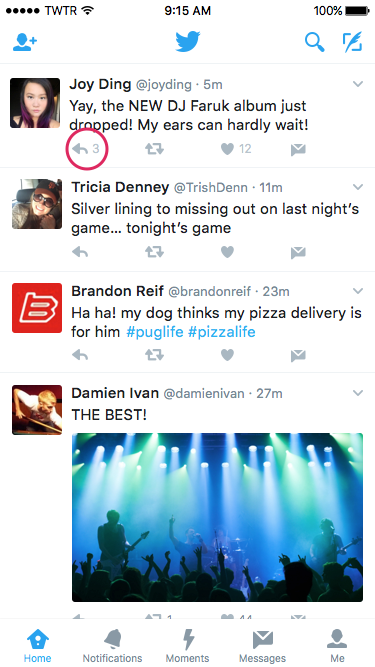Tap the add contacts icon

[25, 43]
